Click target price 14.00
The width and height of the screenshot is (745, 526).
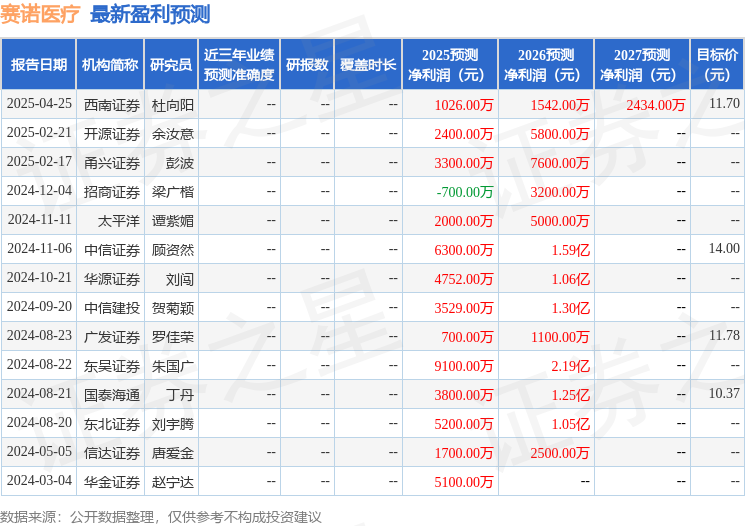coord(724,248)
